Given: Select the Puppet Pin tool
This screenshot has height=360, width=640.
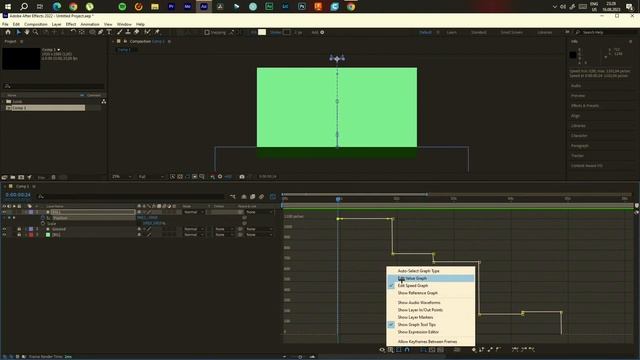Looking at the screenshot, I should click(157, 32).
